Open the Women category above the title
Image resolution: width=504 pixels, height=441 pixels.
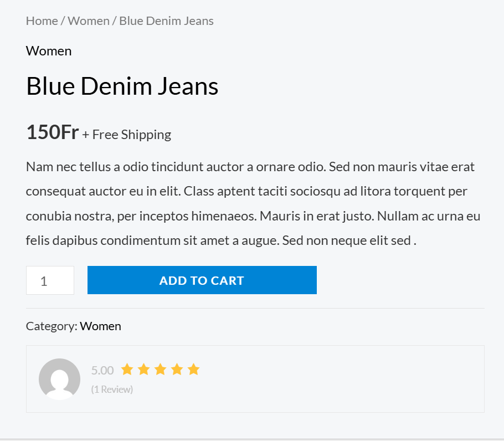point(49,51)
